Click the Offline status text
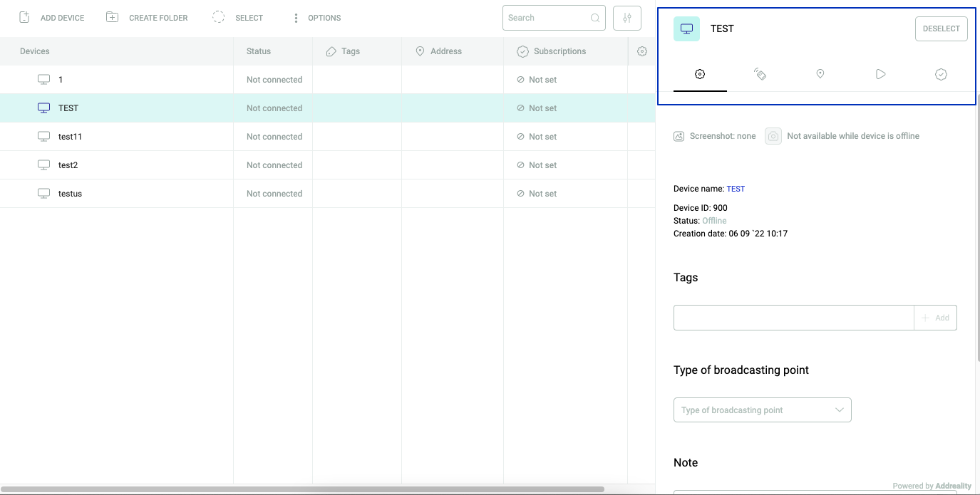Image resolution: width=980 pixels, height=495 pixels. (x=714, y=221)
